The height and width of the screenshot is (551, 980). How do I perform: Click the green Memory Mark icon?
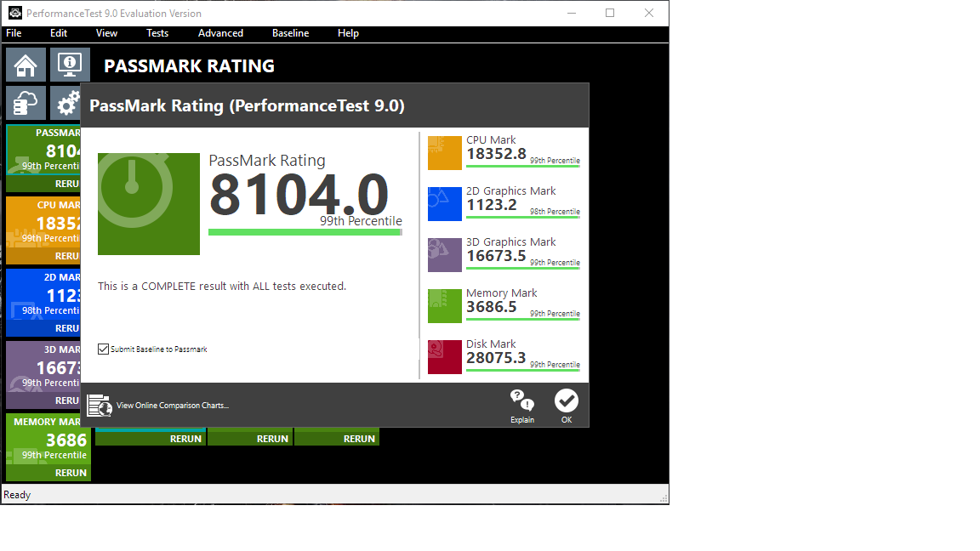(444, 306)
